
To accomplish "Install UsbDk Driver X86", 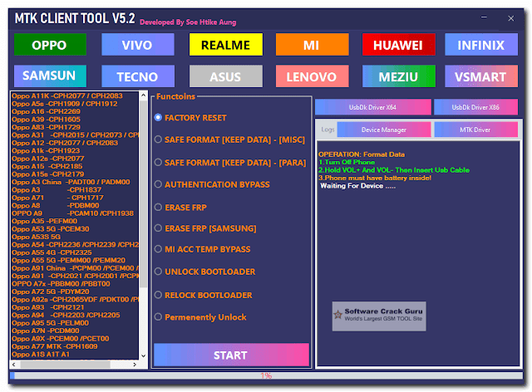I will (475, 107).
